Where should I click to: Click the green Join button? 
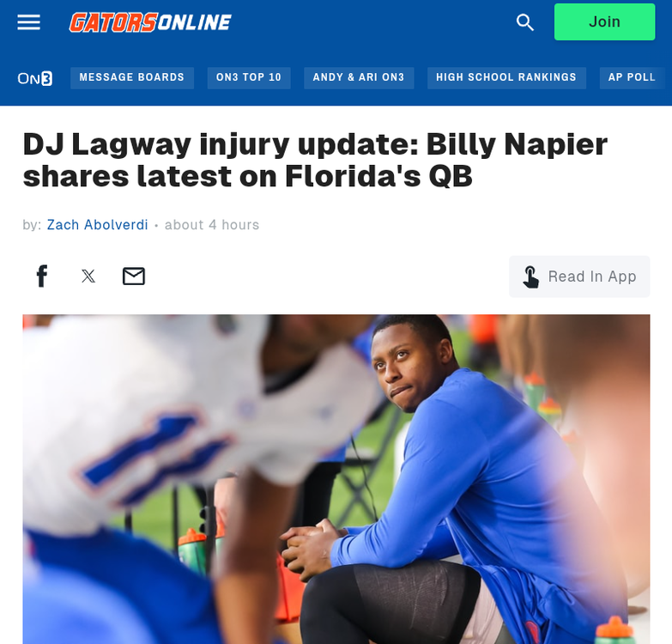[604, 21]
